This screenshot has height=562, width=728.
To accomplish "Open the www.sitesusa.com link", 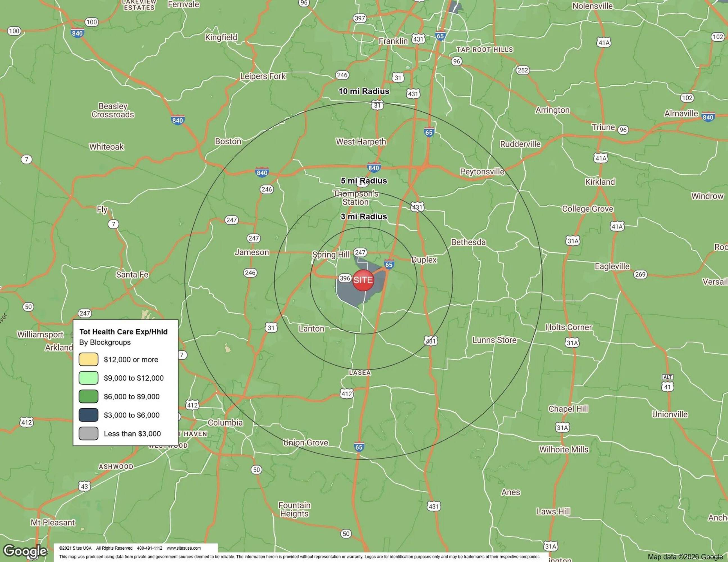I will [x=184, y=548].
